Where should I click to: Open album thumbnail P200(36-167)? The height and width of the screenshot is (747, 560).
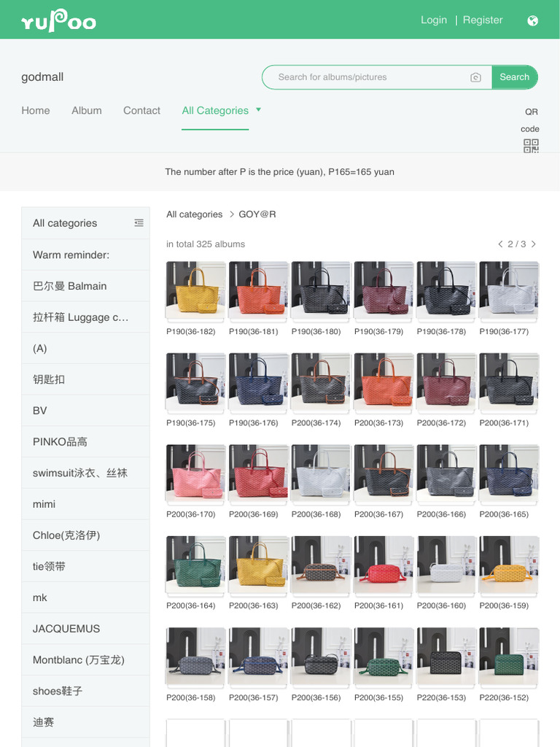coord(384,473)
